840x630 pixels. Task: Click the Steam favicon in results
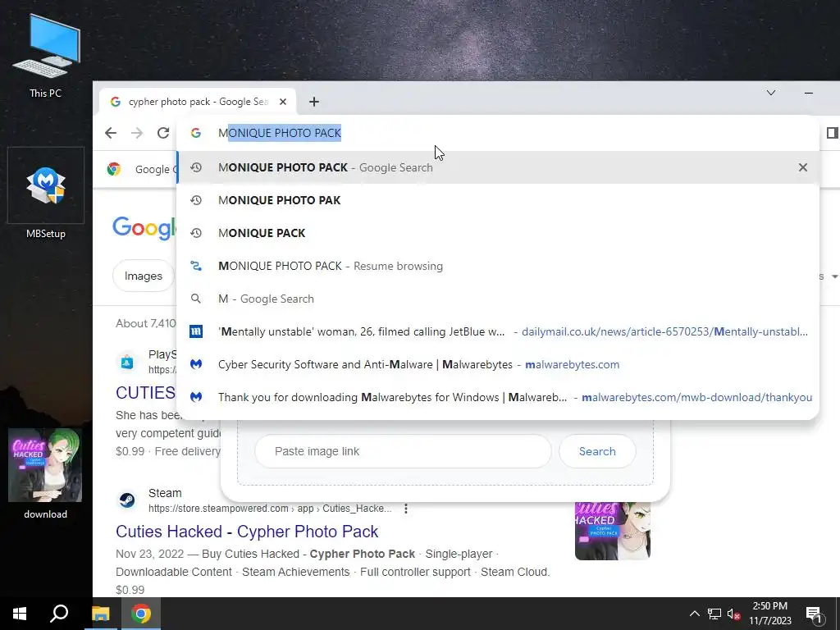pyautogui.click(x=127, y=500)
